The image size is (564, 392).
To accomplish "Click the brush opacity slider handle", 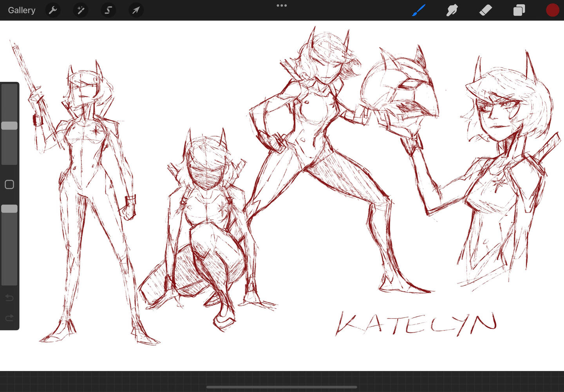I will pos(9,209).
